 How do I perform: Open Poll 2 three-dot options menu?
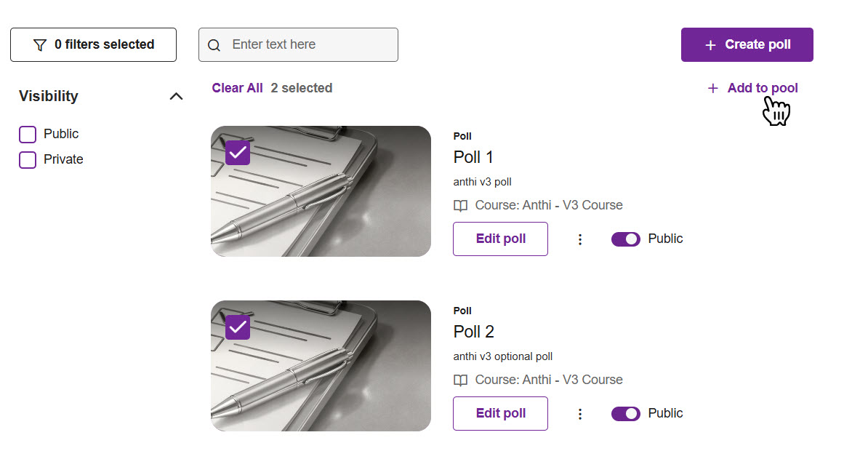point(579,414)
